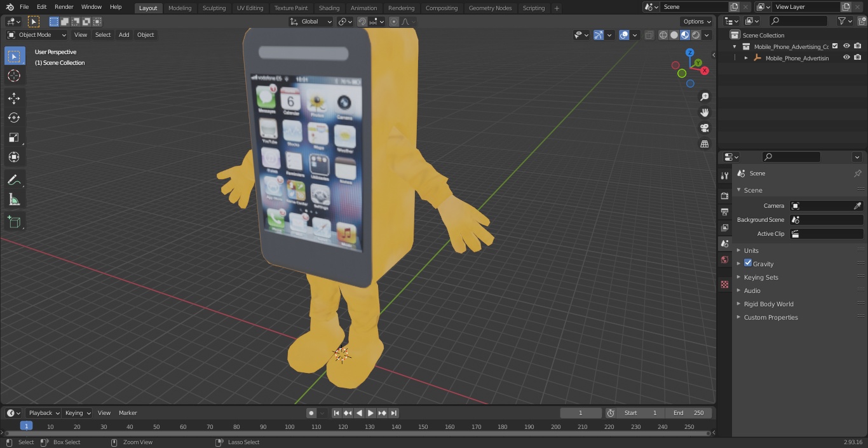868x448 pixels.
Task: Open the Playback dropdown in timeline
Action: click(43, 413)
